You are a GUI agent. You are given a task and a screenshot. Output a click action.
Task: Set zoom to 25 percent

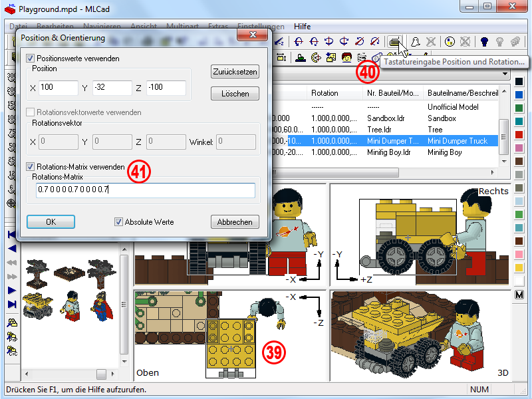[11, 161]
